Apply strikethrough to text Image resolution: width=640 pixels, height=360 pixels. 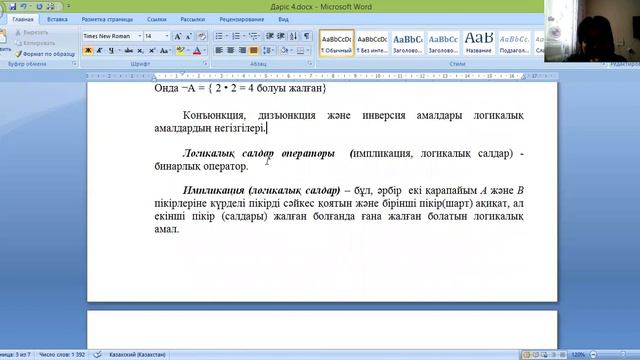click(x=128, y=51)
